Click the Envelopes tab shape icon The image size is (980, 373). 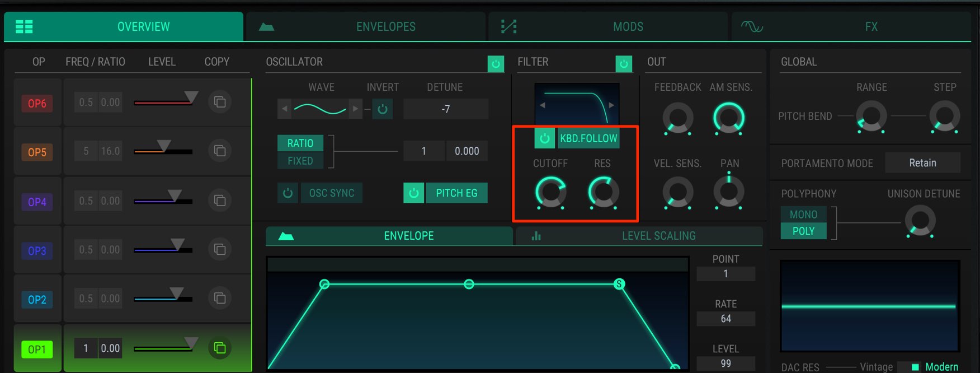click(x=266, y=26)
